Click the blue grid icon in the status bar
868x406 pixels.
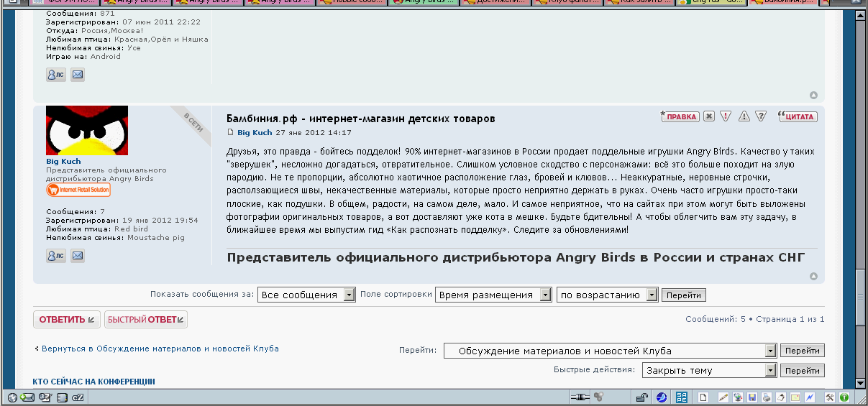(x=682, y=397)
